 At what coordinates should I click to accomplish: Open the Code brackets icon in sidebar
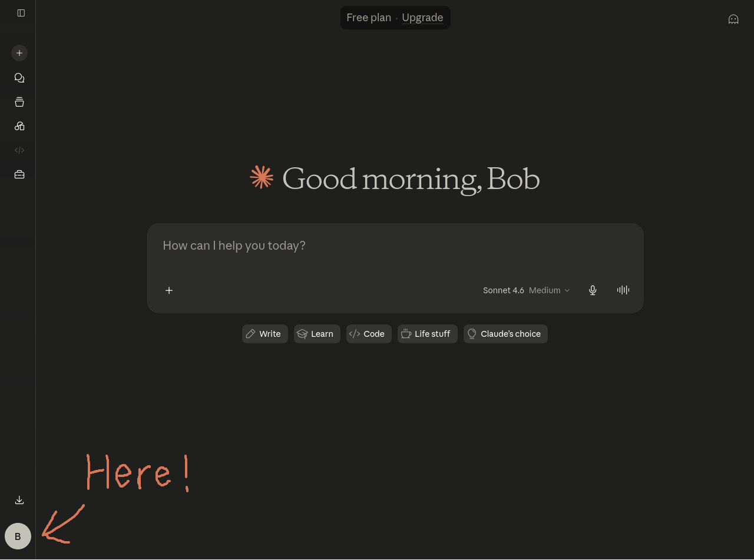click(19, 150)
